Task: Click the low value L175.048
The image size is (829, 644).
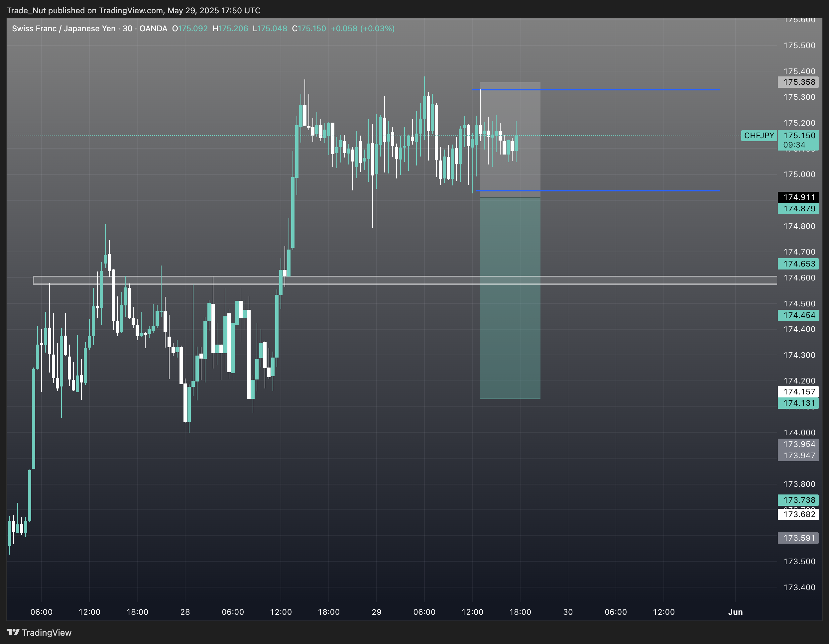Action: (x=270, y=29)
